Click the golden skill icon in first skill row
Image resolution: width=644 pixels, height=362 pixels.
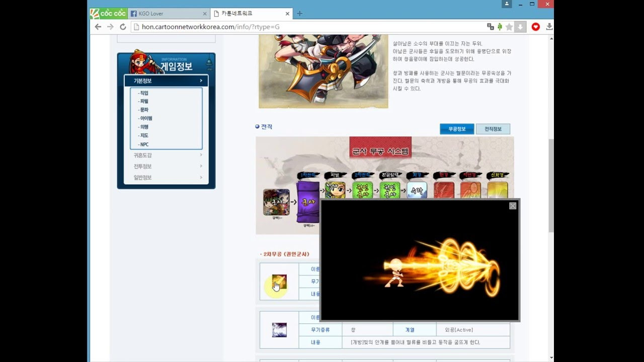point(279,282)
